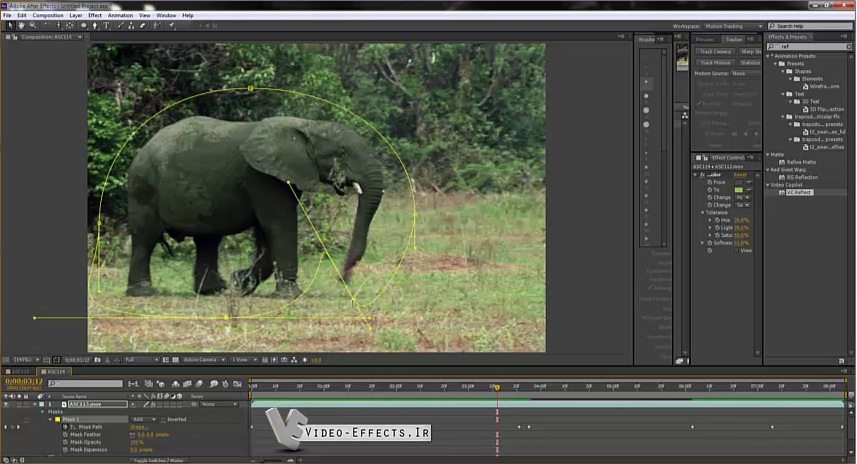Collapse the Video Copilot category
The image size is (857, 464).
(x=768, y=185)
